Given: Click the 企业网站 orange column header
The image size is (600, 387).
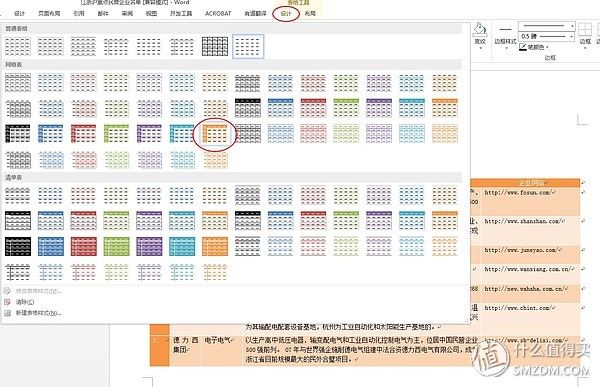Looking at the screenshot, I should coord(532,183).
